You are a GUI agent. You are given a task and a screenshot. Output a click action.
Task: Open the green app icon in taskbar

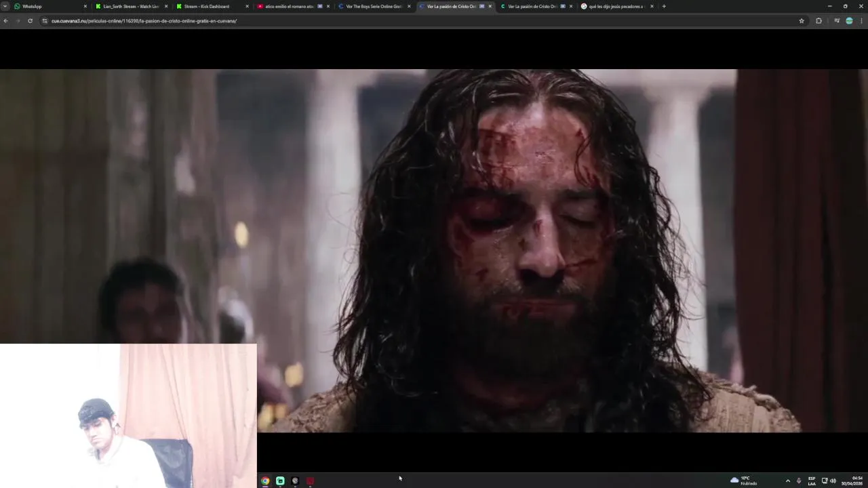point(280,481)
